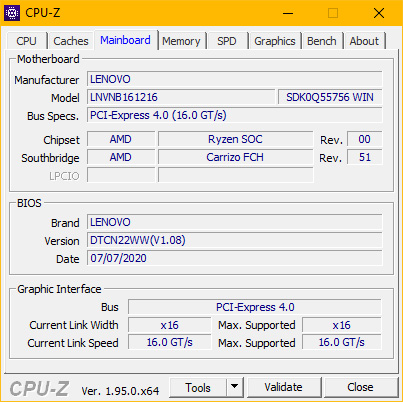
Task: Click the Validate button
Action: point(284,387)
